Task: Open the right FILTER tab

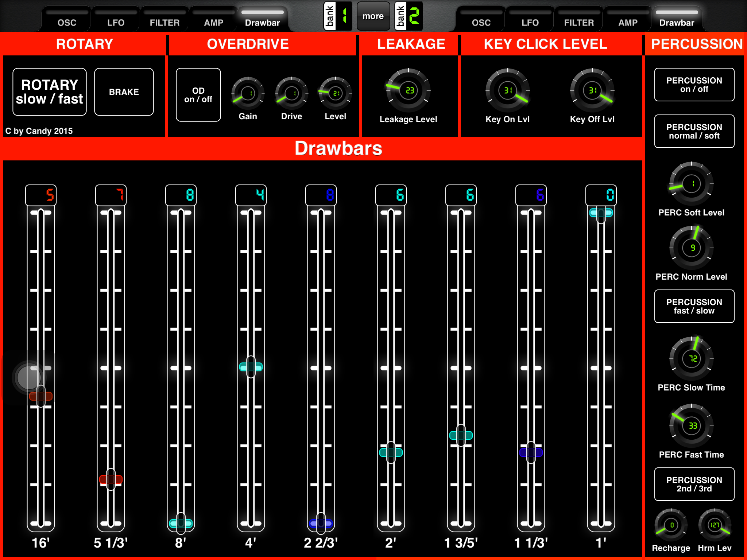Action: pos(579,19)
